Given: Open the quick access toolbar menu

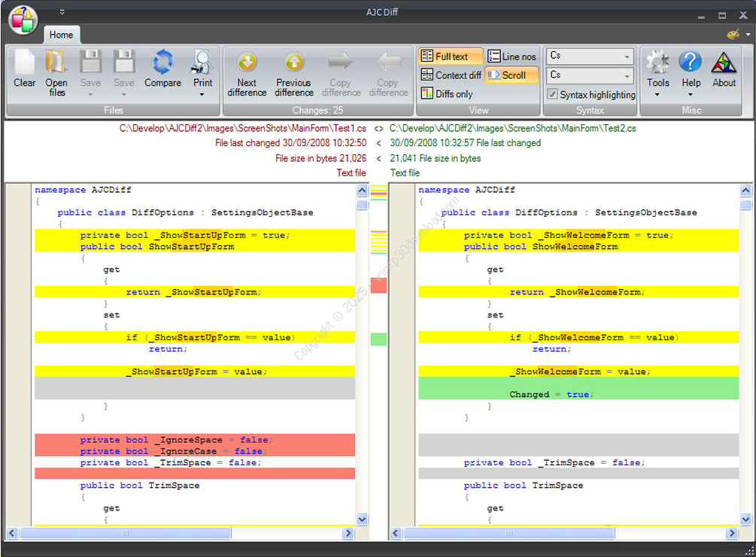Looking at the screenshot, I should tap(62, 12).
